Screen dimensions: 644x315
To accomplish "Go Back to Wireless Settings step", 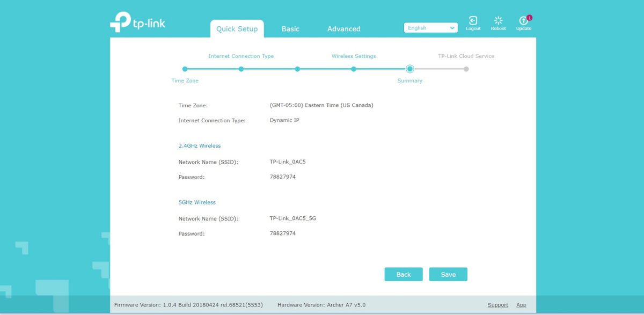I will tap(403, 274).
